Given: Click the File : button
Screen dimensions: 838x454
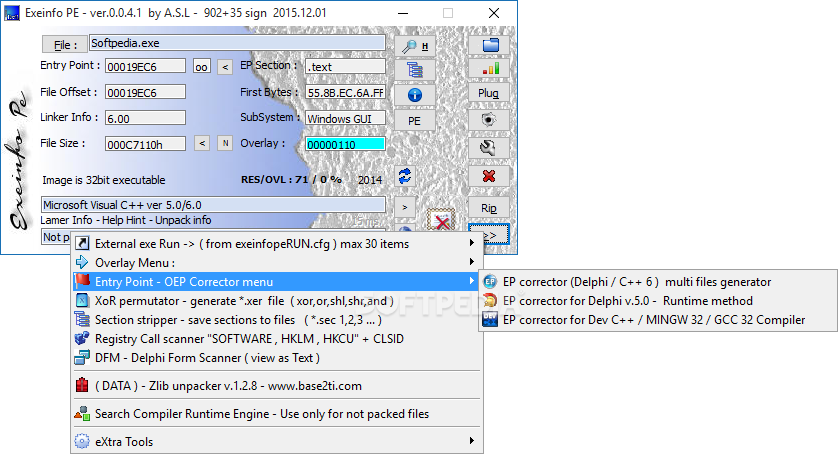Looking at the screenshot, I should pos(65,45).
